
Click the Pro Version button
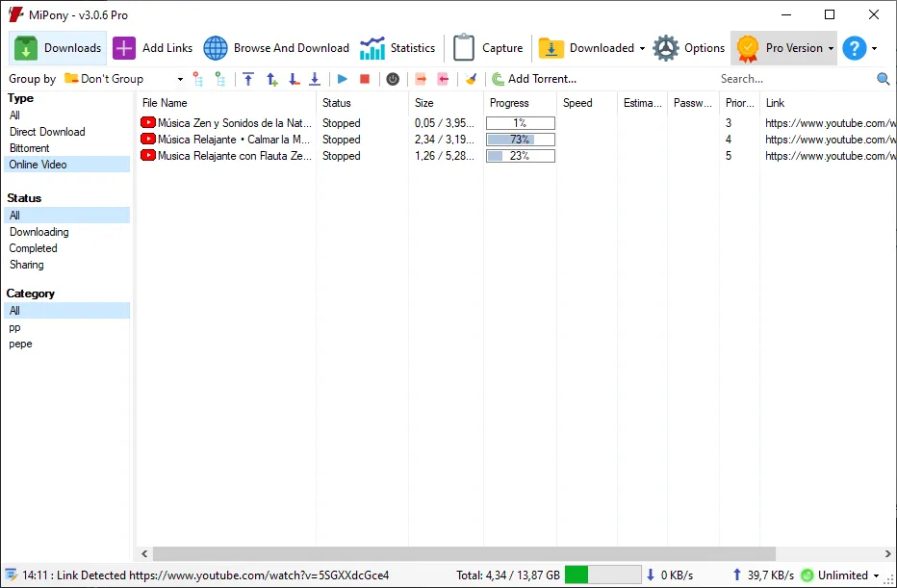780,48
